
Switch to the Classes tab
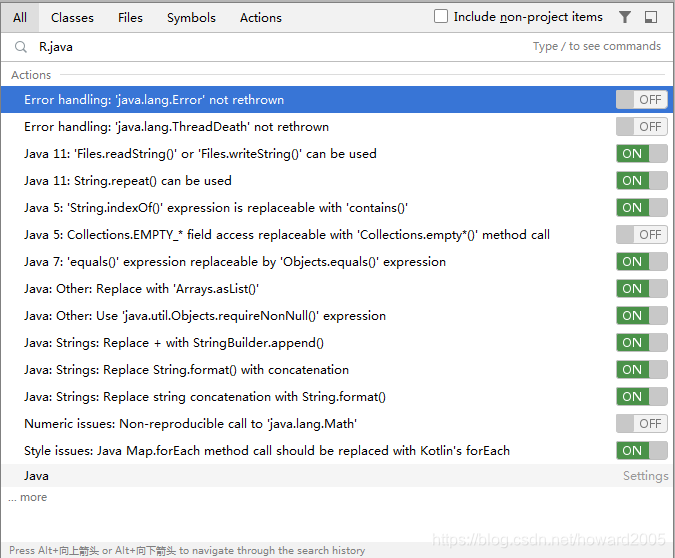tap(72, 18)
